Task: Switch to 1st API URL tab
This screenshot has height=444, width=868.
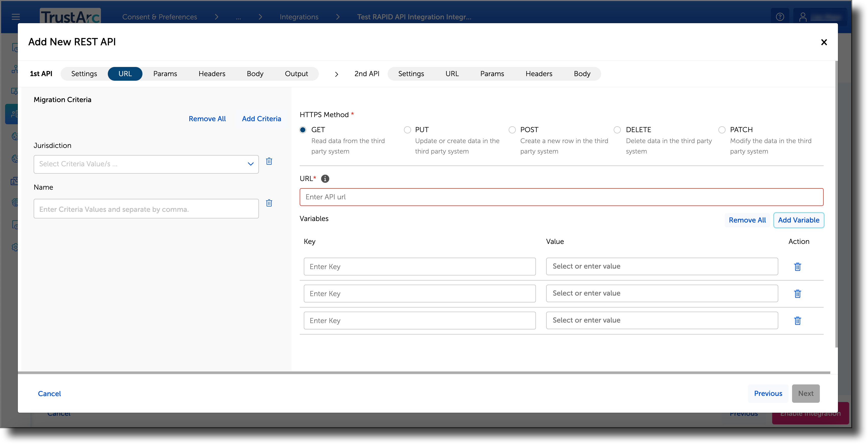Action: (125, 74)
